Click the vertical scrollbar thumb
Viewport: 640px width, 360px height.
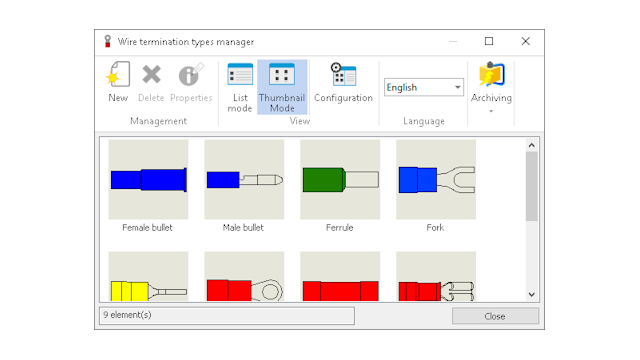531,186
